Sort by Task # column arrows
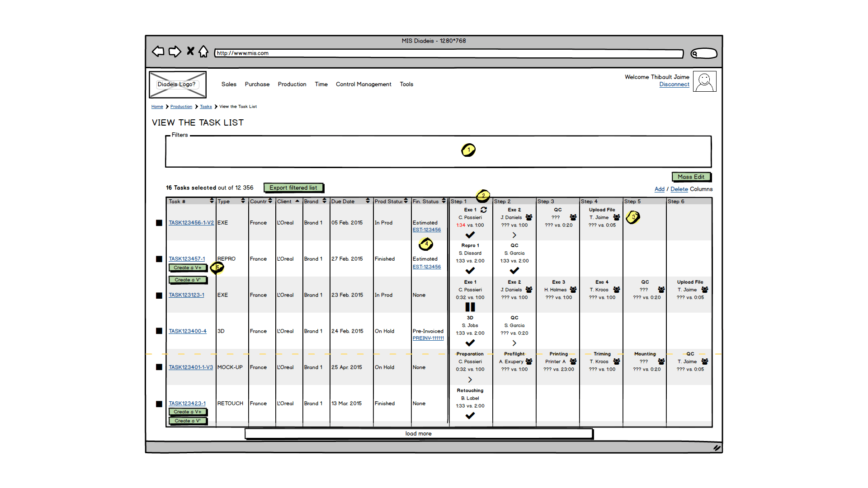 pyautogui.click(x=212, y=201)
